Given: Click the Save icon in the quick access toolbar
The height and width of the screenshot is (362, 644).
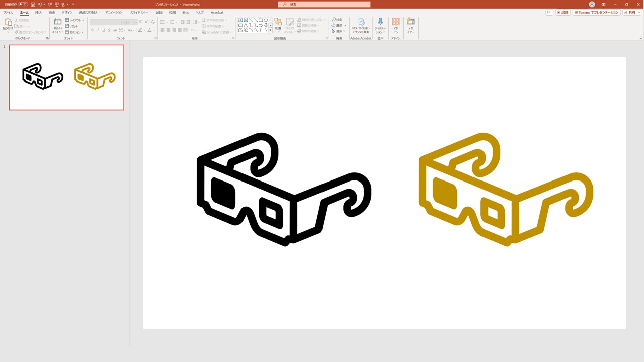Looking at the screenshot, I should click(x=33, y=4).
